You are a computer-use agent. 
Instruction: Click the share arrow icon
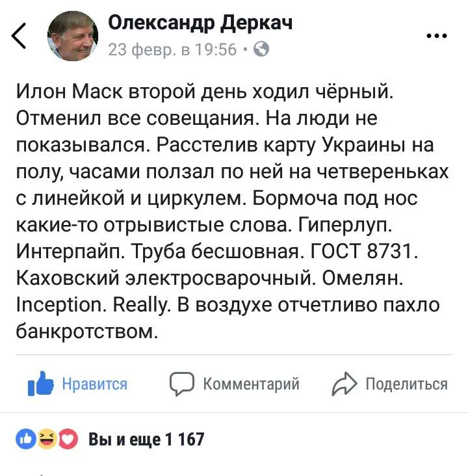(343, 384)
